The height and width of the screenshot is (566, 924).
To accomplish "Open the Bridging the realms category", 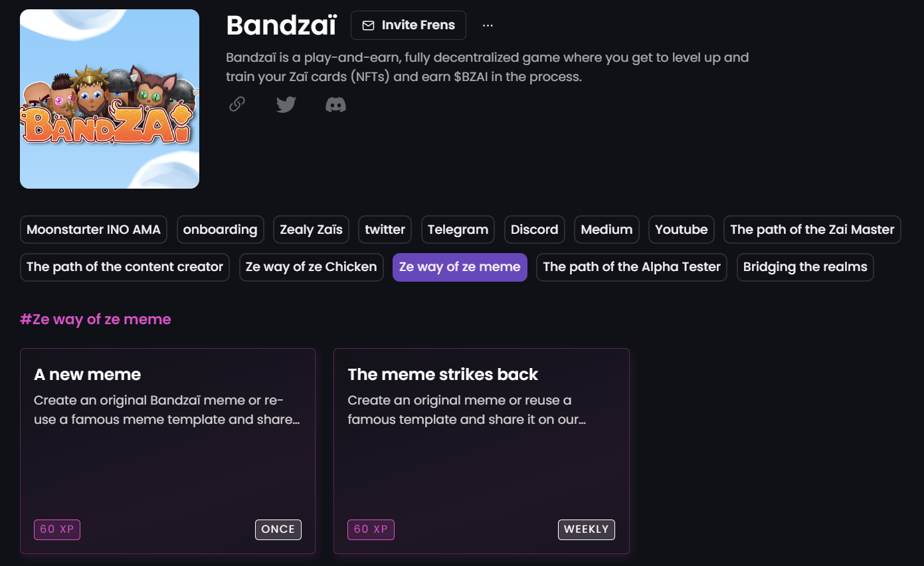I will click(804, 267).
